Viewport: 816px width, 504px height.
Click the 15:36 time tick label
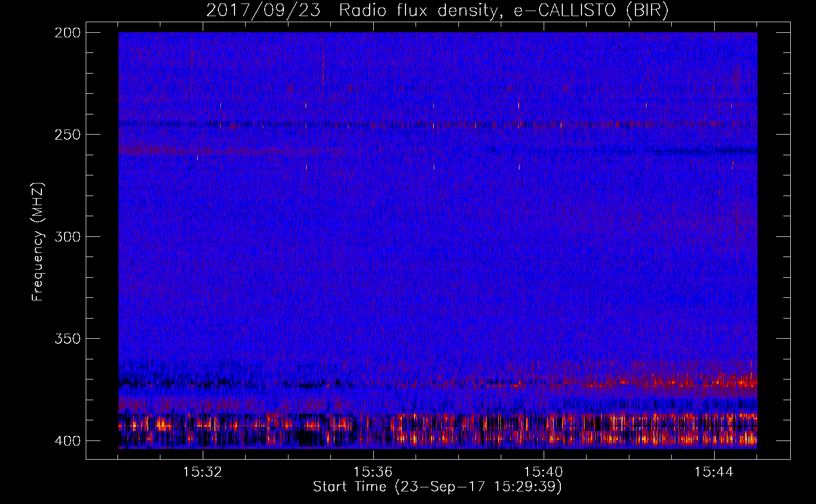(373, 472)
